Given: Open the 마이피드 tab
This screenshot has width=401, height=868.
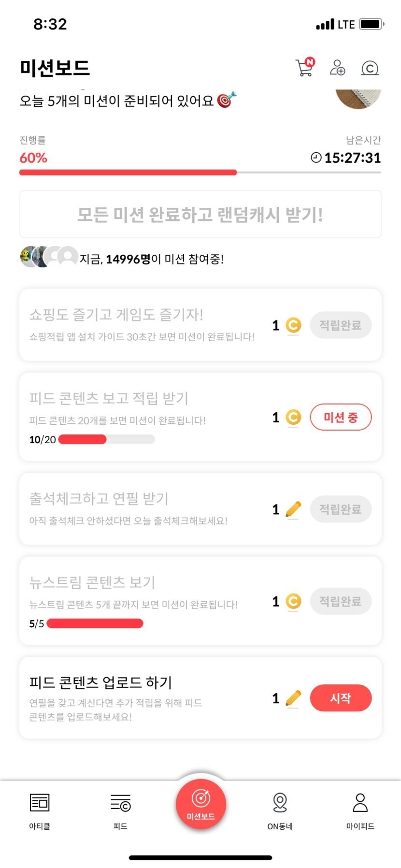Looking at the screenshot, I should 360,811.
